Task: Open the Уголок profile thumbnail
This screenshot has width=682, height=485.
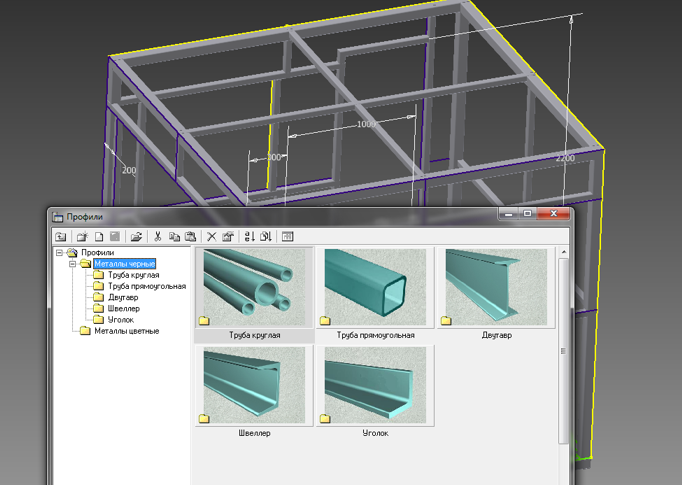Action: click(375, 386)
